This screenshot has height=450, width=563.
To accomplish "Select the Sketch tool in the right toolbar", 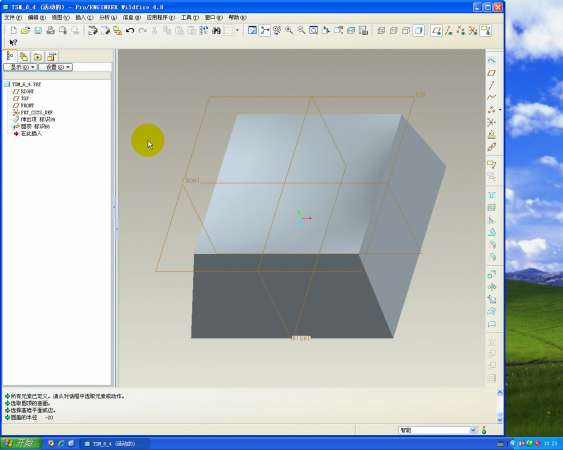I will pos(492,61).
